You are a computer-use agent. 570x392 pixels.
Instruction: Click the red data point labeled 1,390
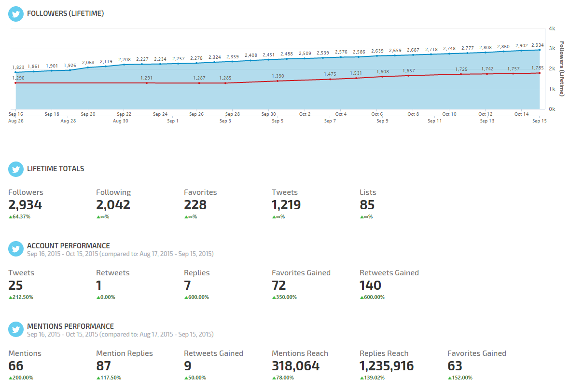278,81
